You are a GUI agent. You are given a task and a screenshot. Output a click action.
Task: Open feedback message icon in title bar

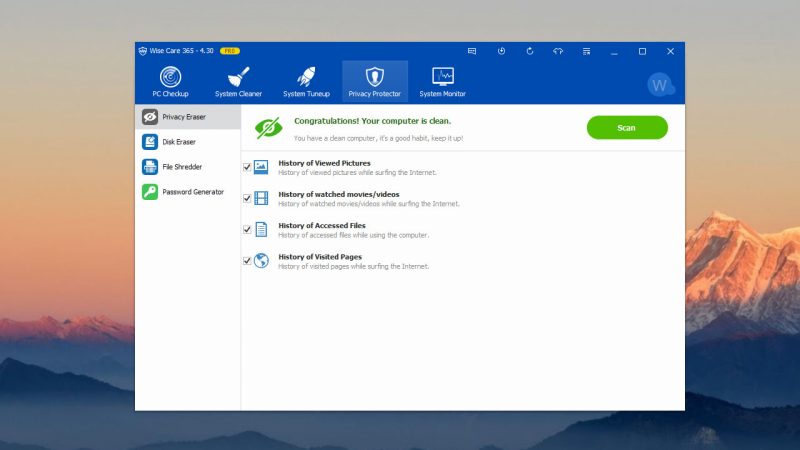pyautogui.click(x=472, y=51)
